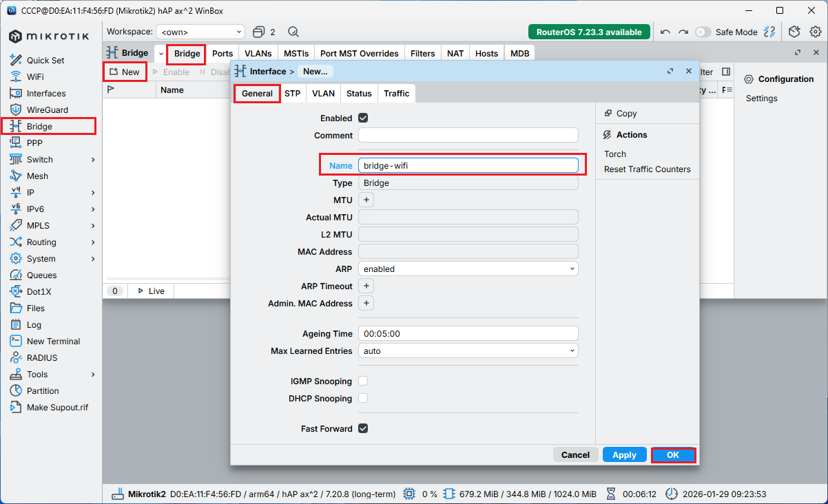Screen dimensions: 828x504
Task: Toggle the Safe Mode switch
Action: coord(703,32)
